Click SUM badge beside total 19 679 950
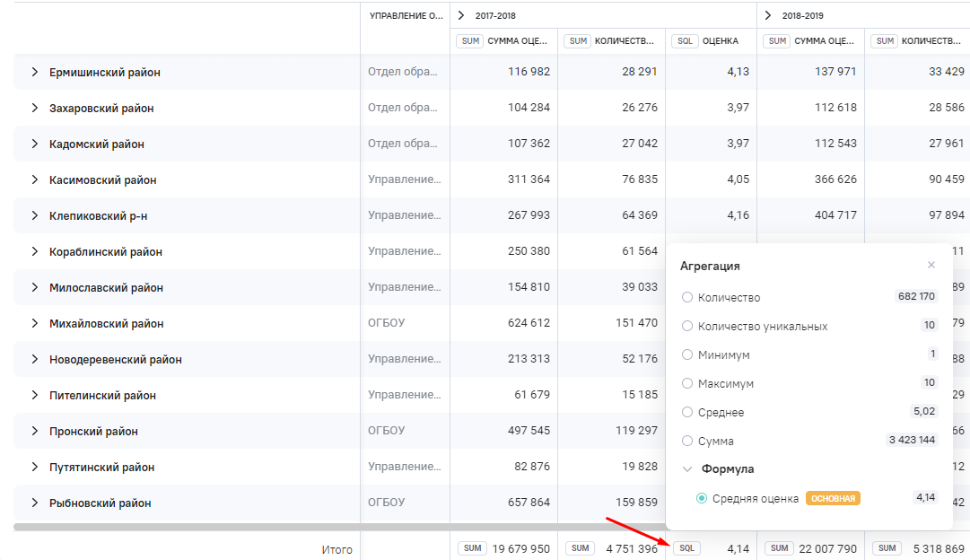Image resolution: width=970 pixels, height=560 pixels. pos(471,548)
